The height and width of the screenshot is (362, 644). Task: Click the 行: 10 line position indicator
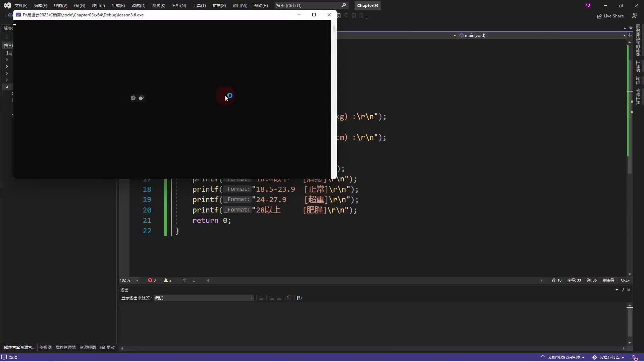(556, 280)
